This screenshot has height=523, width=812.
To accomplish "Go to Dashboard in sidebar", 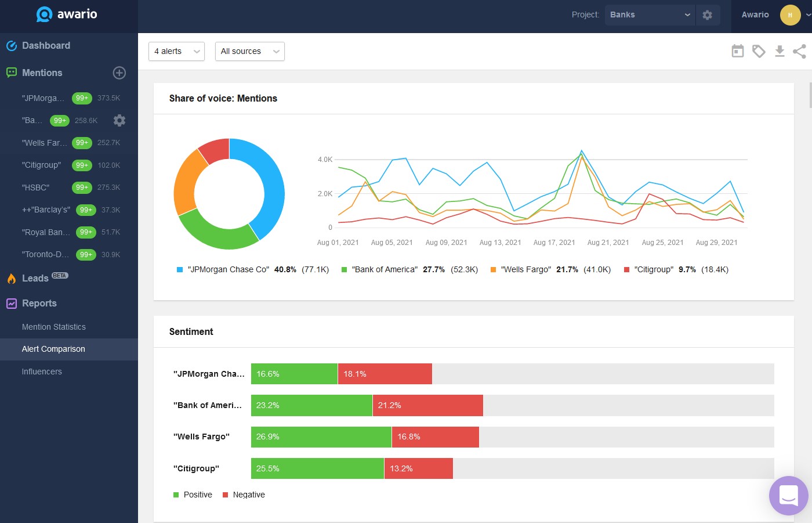I will [46, 46].
